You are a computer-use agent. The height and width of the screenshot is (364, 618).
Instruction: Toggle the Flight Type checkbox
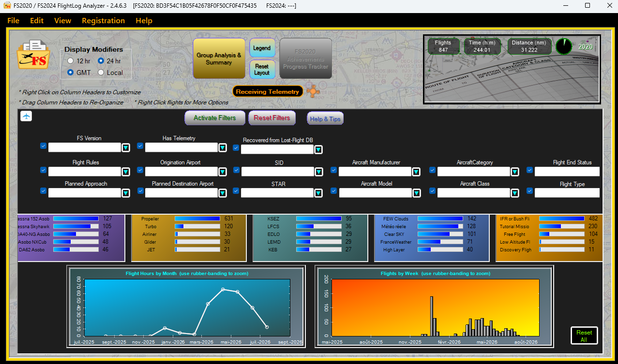pyautogui.click(x=530, y=191)
